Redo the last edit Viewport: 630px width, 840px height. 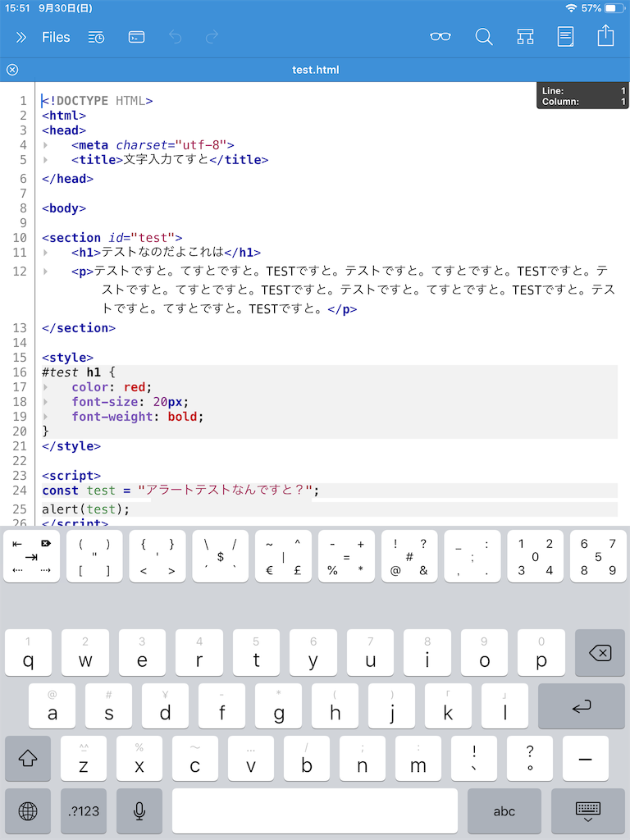coord(212,37)
